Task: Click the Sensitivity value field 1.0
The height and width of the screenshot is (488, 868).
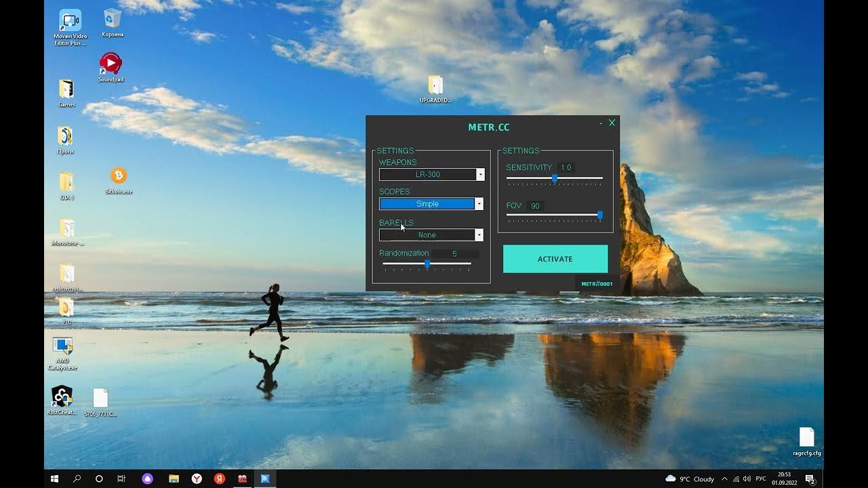Action: coord(566,167)
